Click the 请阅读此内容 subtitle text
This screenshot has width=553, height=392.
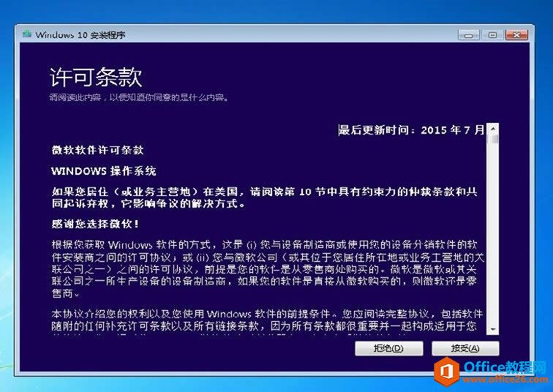(139, 98)
